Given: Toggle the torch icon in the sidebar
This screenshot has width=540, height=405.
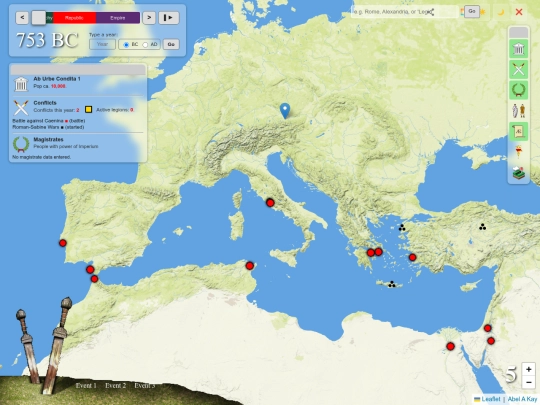Looking at the screenshot, I should coord(518,152).
